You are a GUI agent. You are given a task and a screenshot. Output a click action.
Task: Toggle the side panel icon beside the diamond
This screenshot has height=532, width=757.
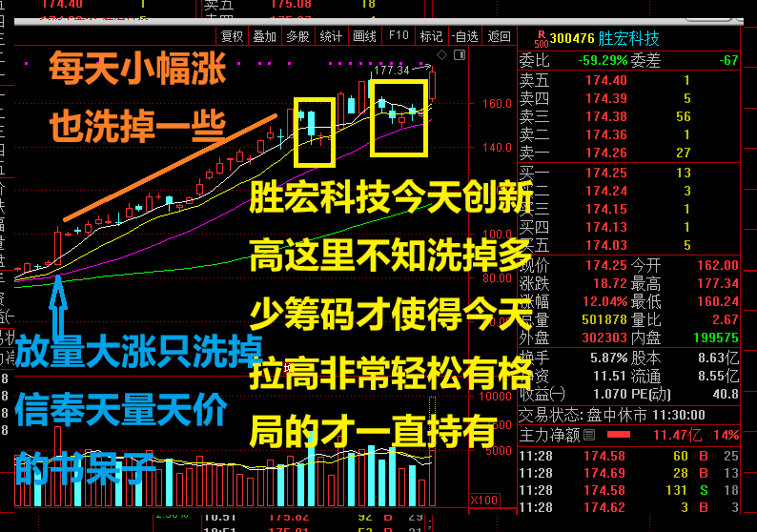click(x=460, y=55)
